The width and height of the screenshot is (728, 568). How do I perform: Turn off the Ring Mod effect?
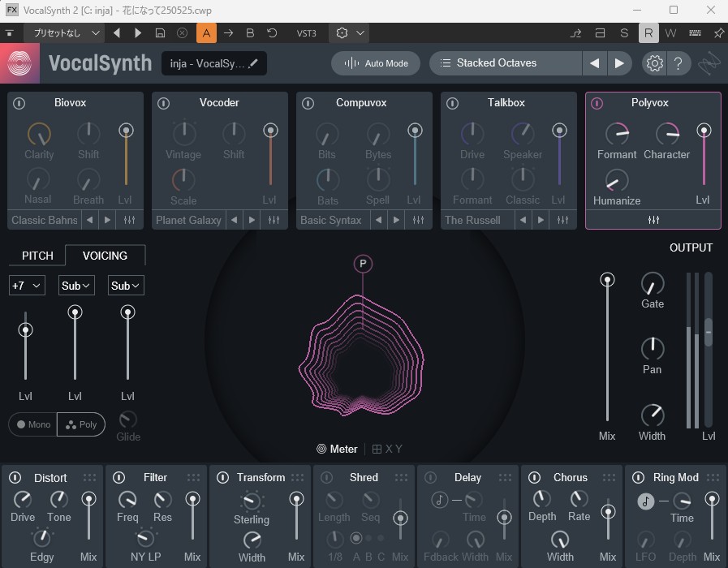tap(639, 477)
